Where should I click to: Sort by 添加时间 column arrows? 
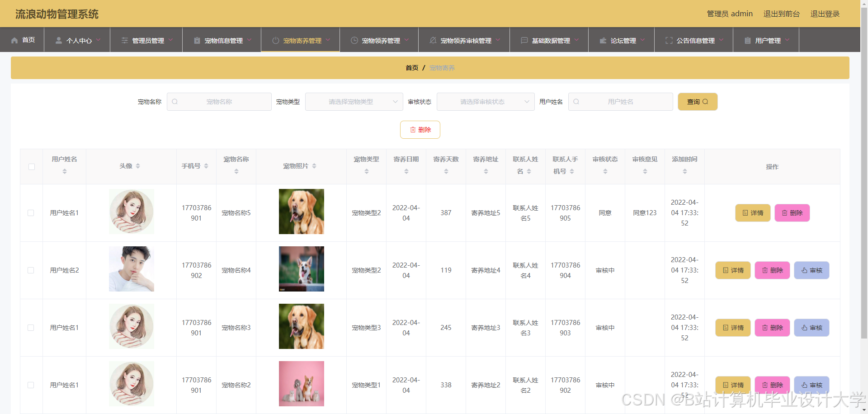(x=685, y=171)
